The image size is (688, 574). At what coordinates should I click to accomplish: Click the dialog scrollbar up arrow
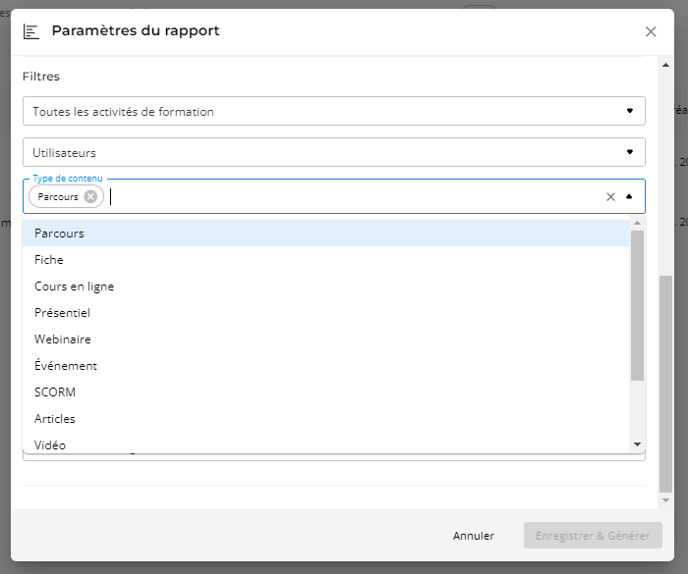(x=666, y=65)
